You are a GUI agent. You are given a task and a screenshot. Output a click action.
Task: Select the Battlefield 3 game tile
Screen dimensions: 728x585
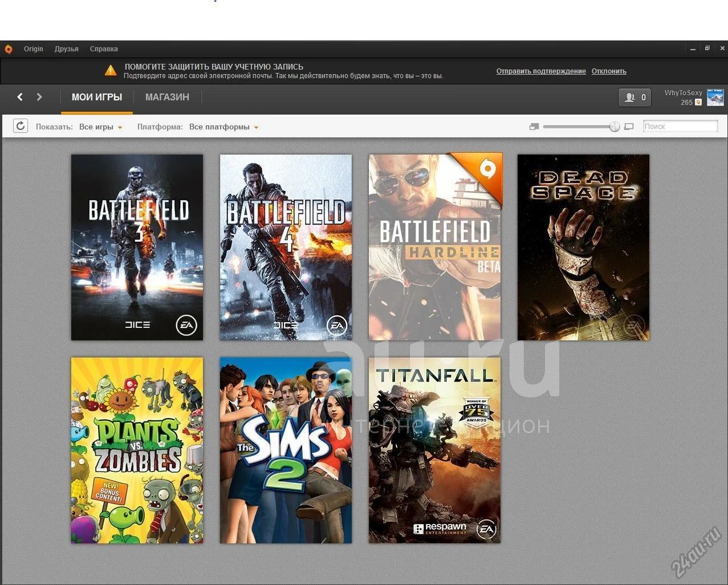(137, 247)
